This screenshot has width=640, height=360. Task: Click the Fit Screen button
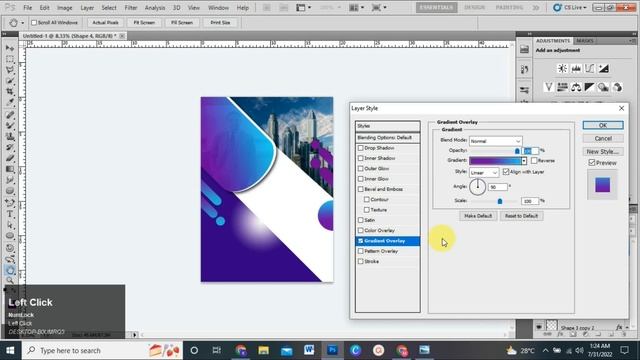click(144, 23)
